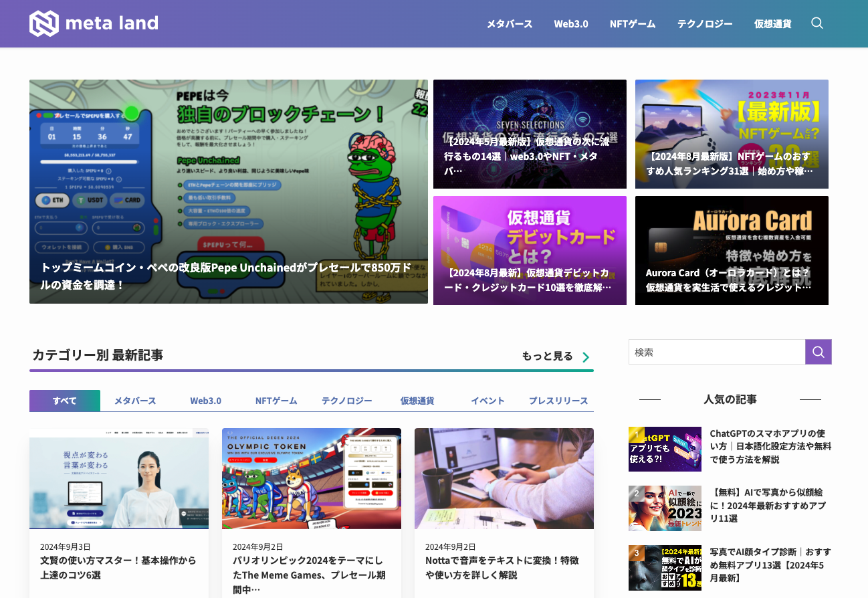Click the purple magnifier button beside sidebar search
The width and height of the screenshot is (868, 598).
pyautogui.click(x=818, y=352)
